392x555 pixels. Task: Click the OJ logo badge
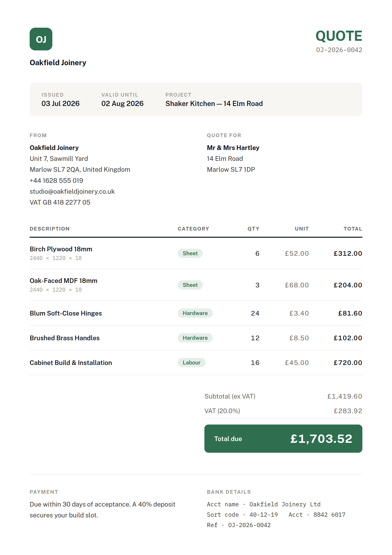(x=41, y=39)
